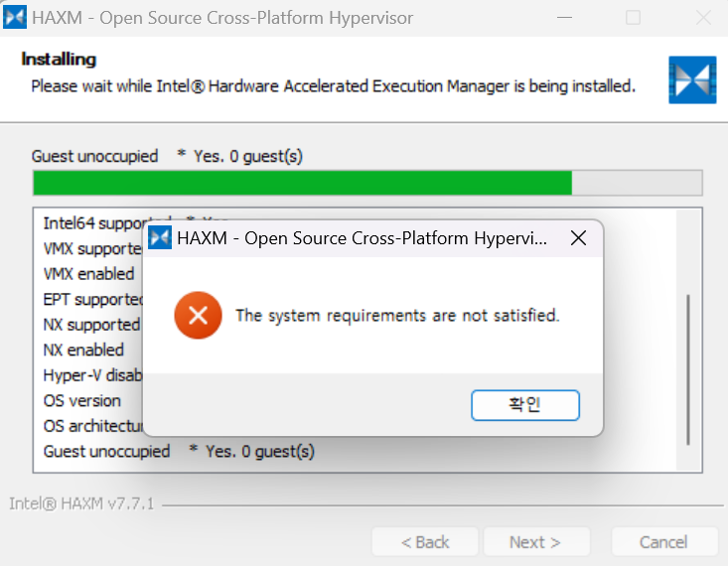Select the 'OS architecture' log row
728x566 pixels.
(x=92, y=426)
